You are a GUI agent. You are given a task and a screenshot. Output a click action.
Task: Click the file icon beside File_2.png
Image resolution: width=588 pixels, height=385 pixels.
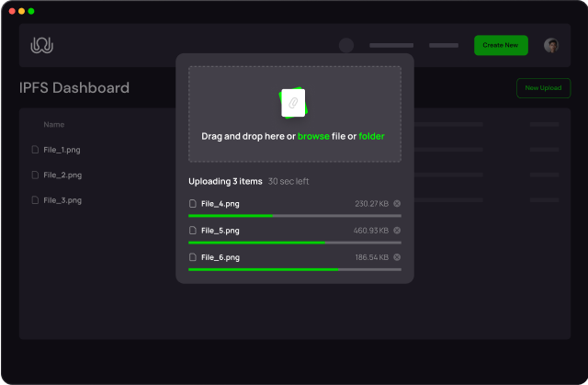(35, 176)
